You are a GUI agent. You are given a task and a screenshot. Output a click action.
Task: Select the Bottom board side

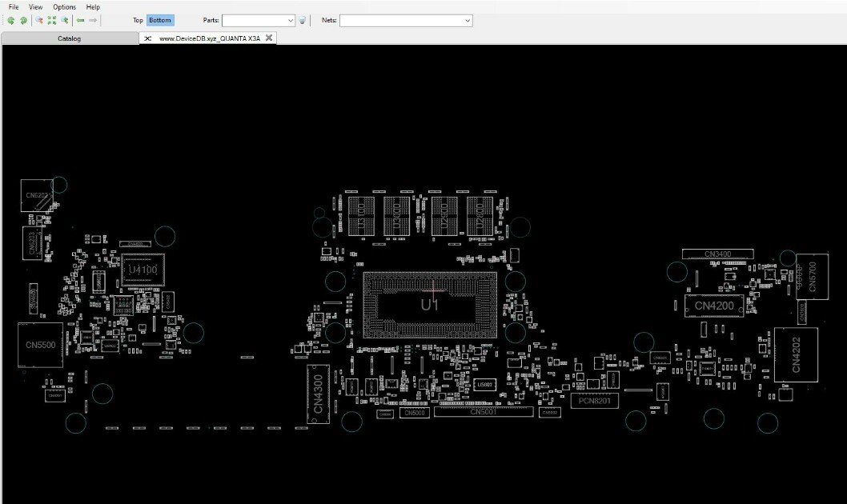(160, 20)
